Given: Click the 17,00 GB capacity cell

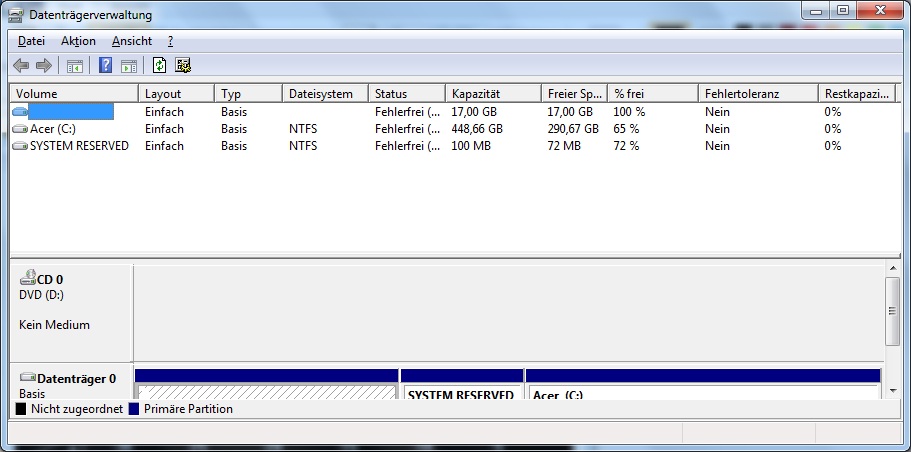Looking at the screenshot, I should (474, 112).
